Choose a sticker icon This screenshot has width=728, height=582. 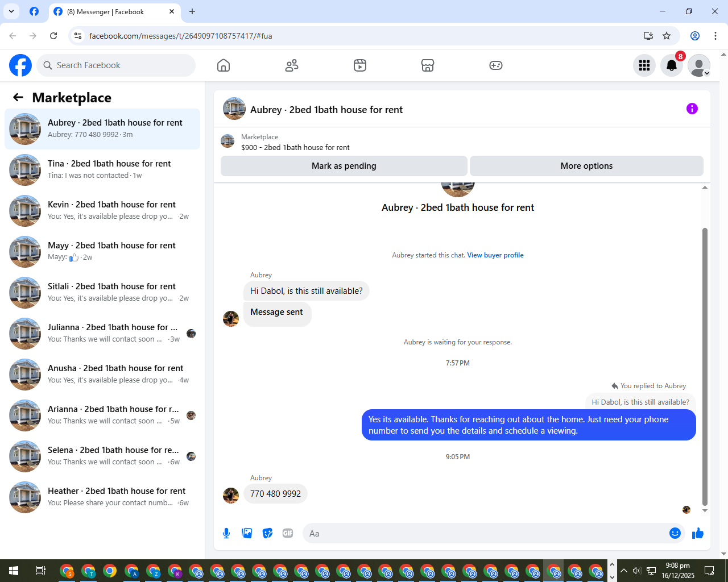(x=267, y=533)
